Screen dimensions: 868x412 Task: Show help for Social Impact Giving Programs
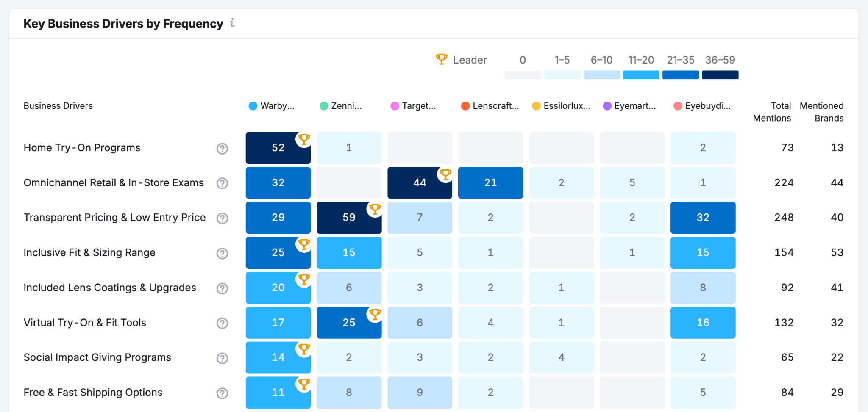(222, 358)
